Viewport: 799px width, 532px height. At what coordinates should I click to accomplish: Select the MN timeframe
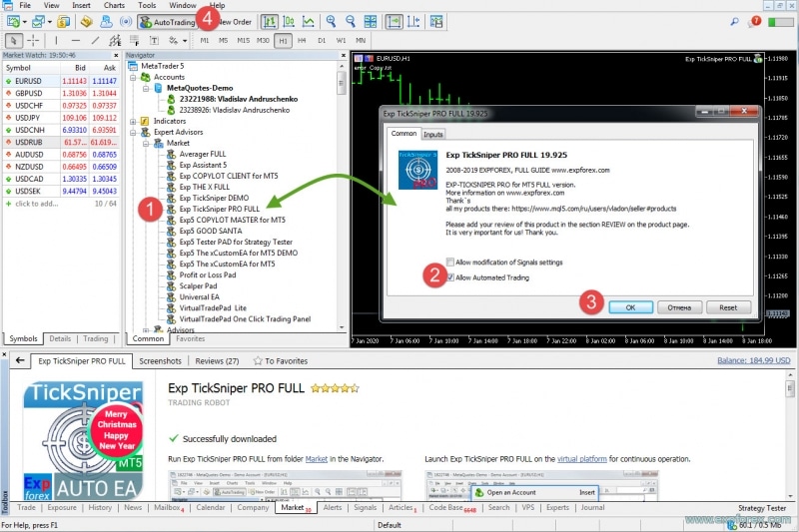point(361,40)
